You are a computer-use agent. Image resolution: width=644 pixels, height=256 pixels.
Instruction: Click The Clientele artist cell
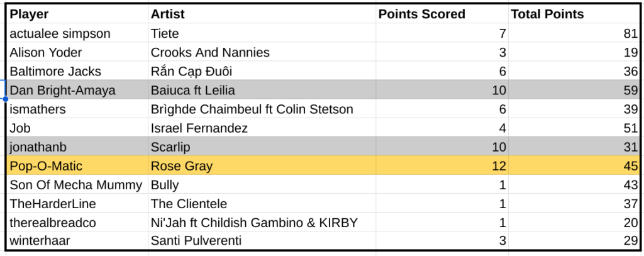(189, 204)
